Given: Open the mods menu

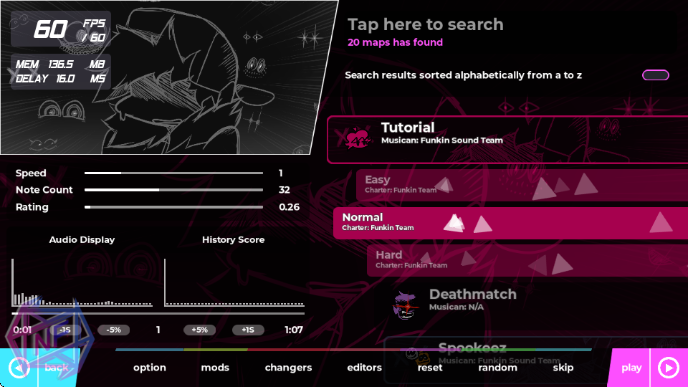Looking at the screenshot, I should 215,368.
